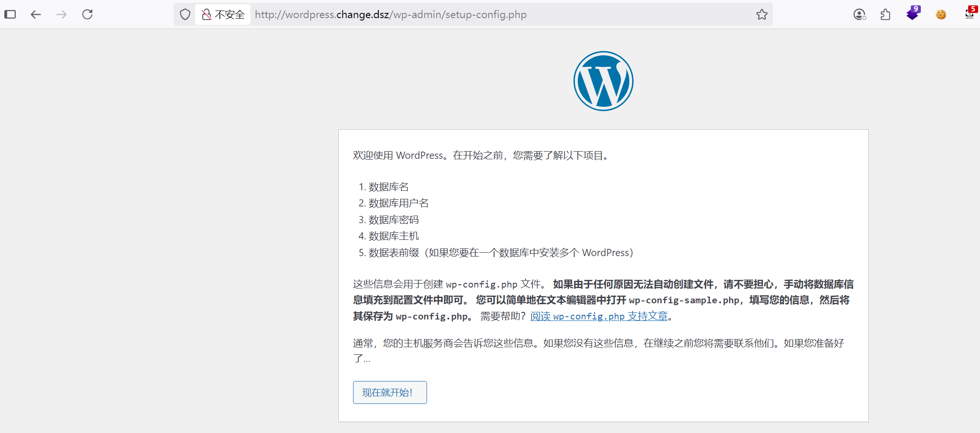
Task: Open the account profile icon
Action: pos(859,14)
